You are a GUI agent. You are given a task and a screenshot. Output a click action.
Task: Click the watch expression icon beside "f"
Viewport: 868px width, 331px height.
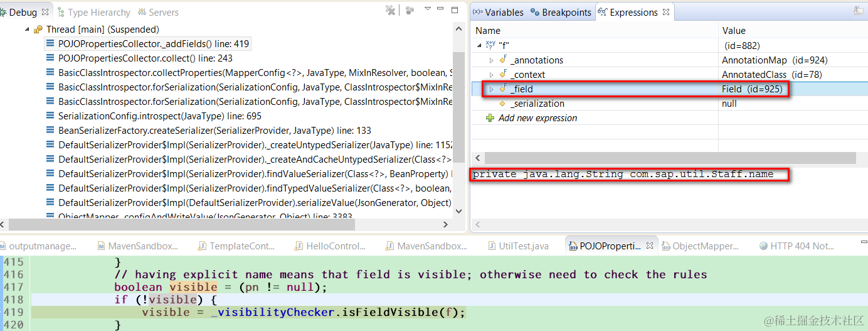(490, 45)
